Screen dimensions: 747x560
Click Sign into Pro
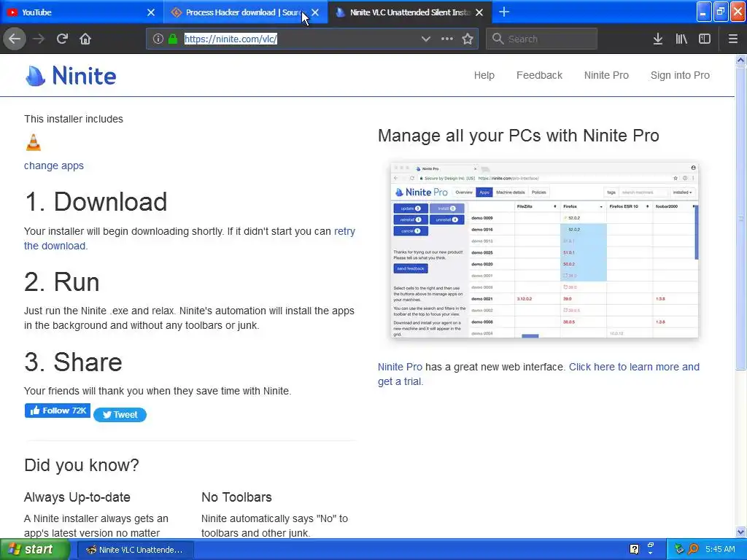pos(680,75)
